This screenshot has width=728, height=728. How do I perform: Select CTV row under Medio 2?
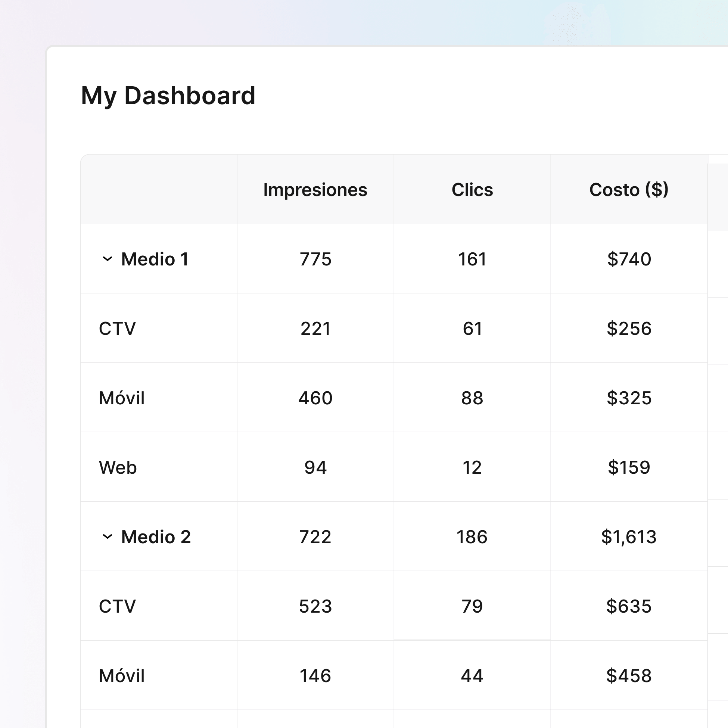pos(117,606)
